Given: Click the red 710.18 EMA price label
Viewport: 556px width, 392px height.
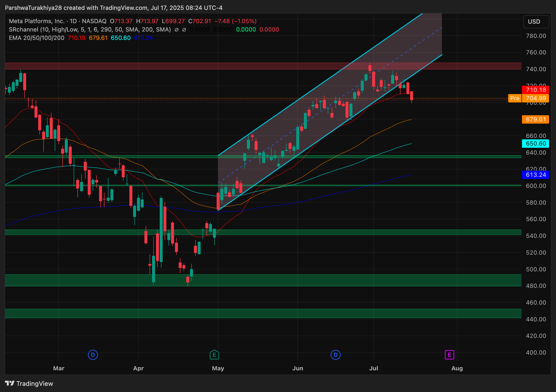Looking at the screenshot, I should 535,90.
